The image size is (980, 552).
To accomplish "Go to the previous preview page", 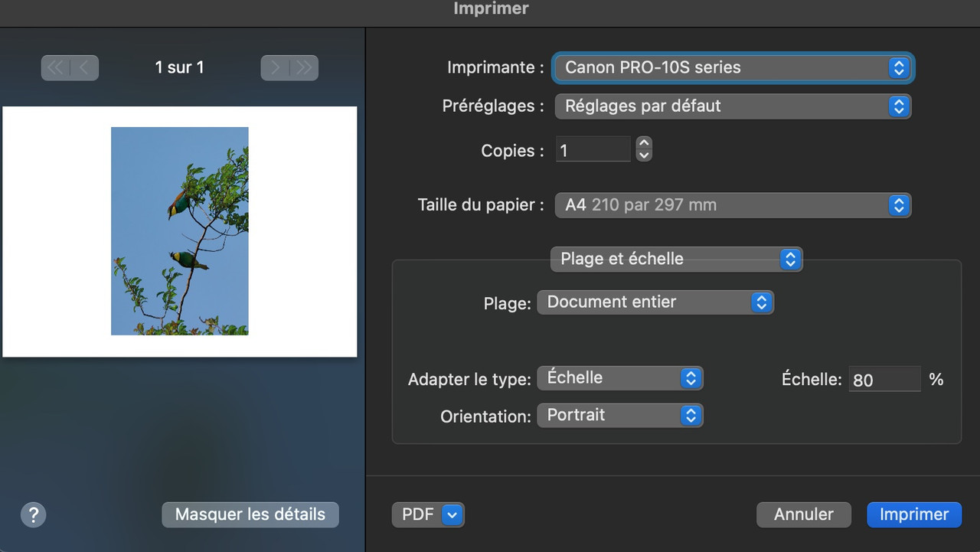I will pos(84,67).
